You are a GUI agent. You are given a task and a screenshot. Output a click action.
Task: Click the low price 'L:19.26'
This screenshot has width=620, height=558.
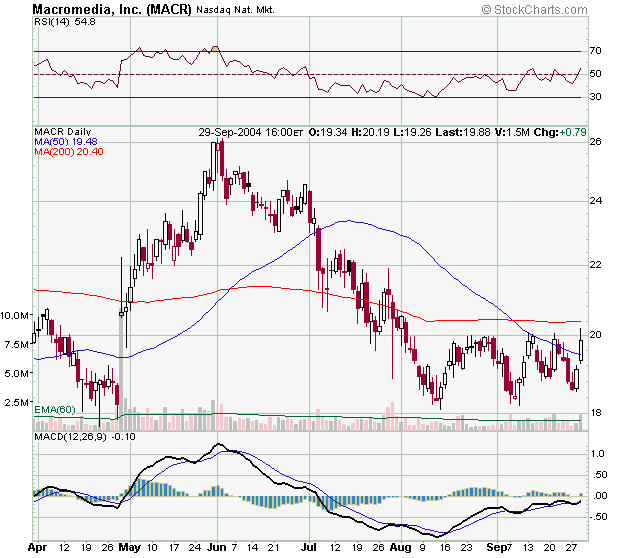pos(412,132)
